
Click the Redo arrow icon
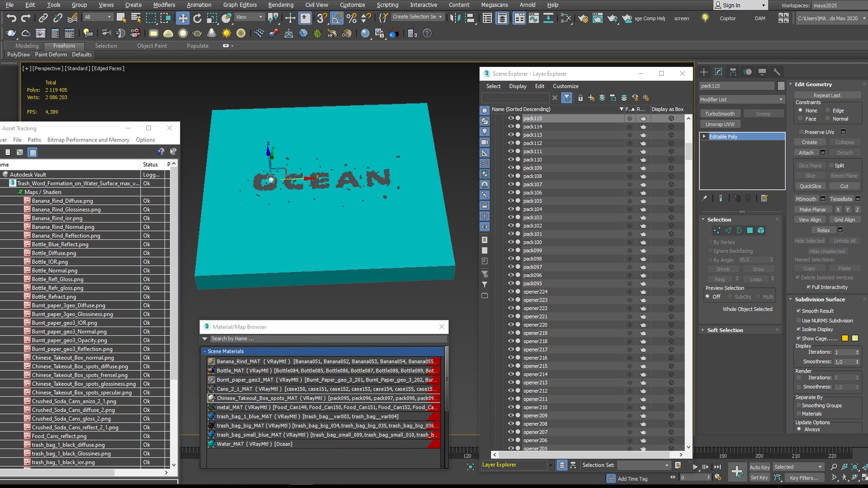[x=26, y=18]
